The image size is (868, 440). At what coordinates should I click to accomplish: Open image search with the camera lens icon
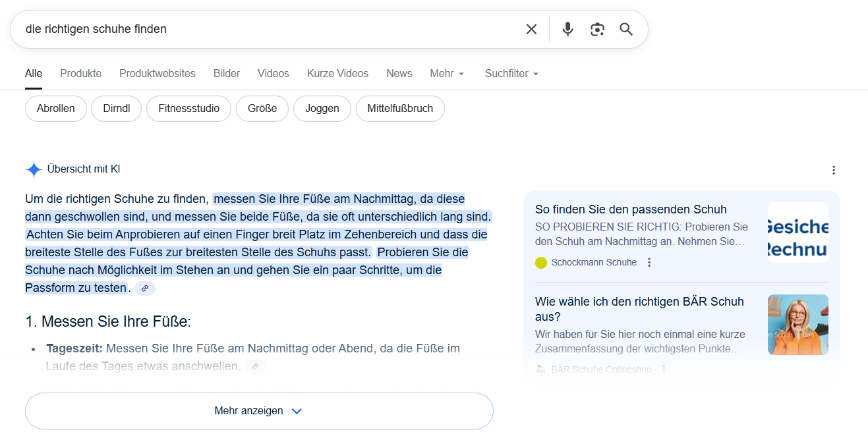pyautogui.click(x=597, y=29)
